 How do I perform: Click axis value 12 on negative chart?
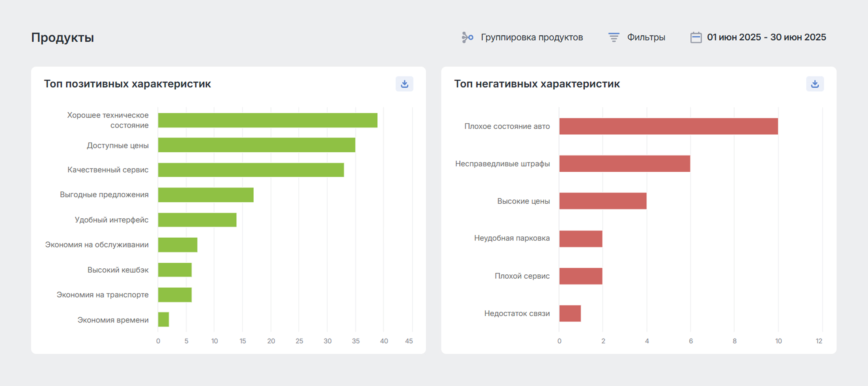click(819, 341)
